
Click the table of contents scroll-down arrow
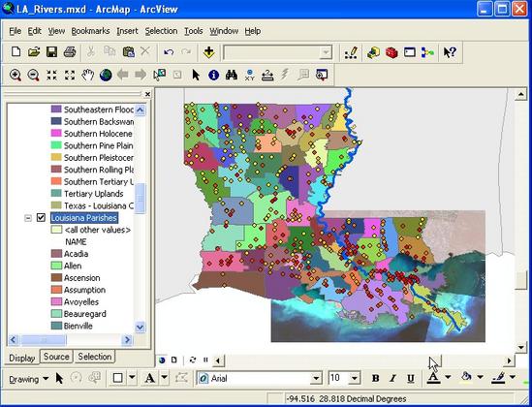(x=140, y=327)
